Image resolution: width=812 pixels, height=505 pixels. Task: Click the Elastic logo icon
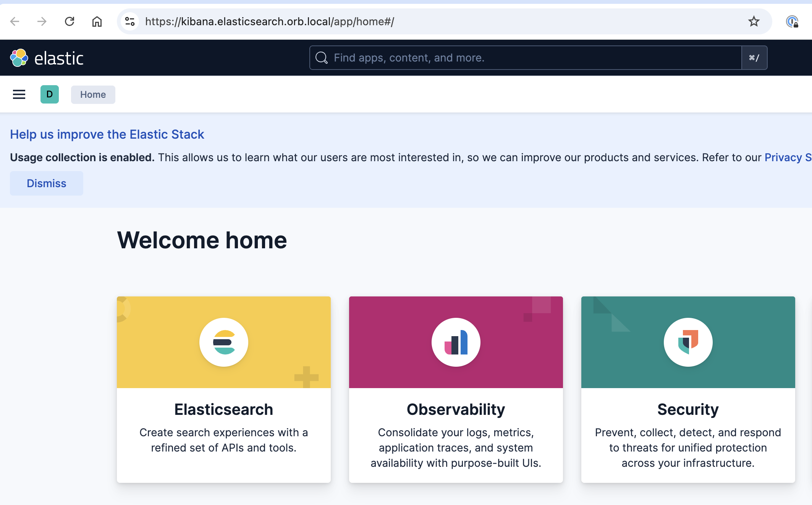click(x=19, y=58)
